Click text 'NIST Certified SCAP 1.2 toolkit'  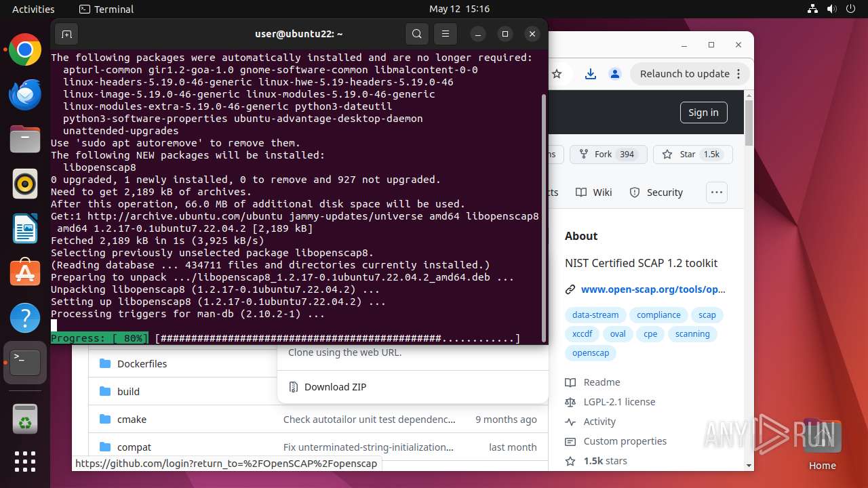point(641,263)
